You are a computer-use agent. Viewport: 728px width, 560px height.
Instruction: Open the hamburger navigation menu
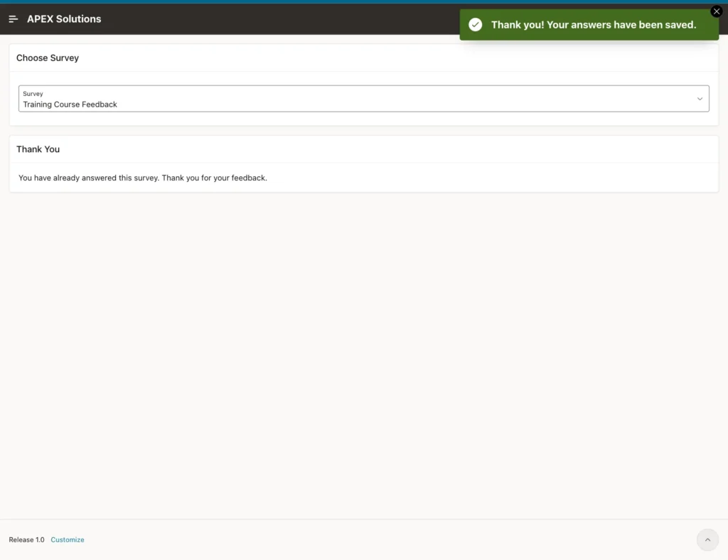[x=13, y=19]
